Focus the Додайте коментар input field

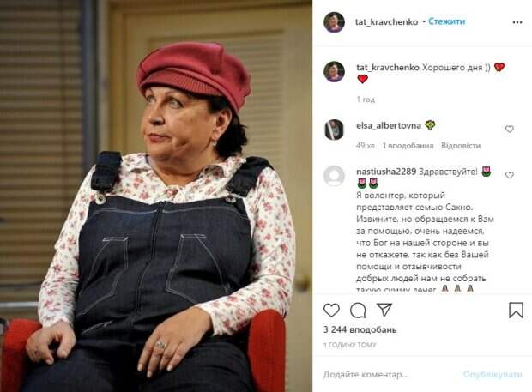pos(390,374)
